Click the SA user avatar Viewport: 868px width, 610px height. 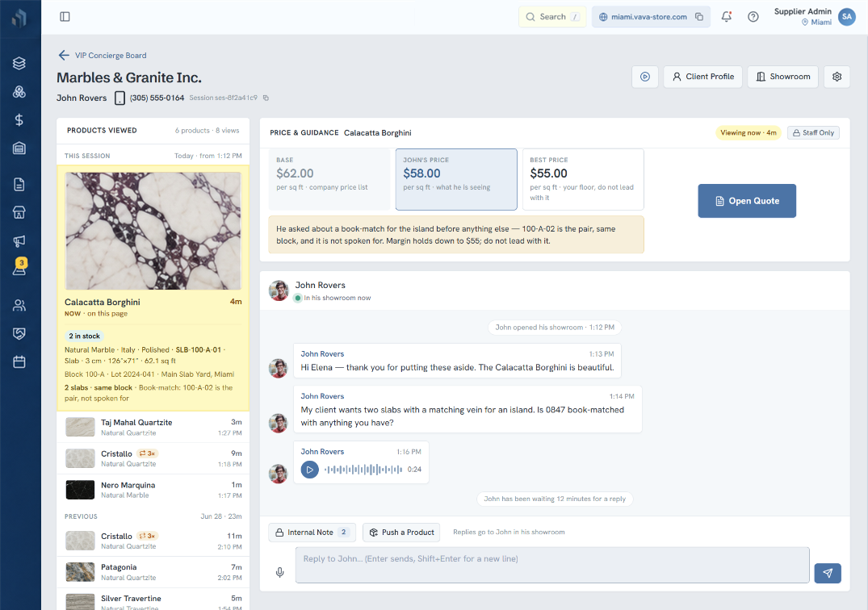pyautogui.click(x=846, y=17)
